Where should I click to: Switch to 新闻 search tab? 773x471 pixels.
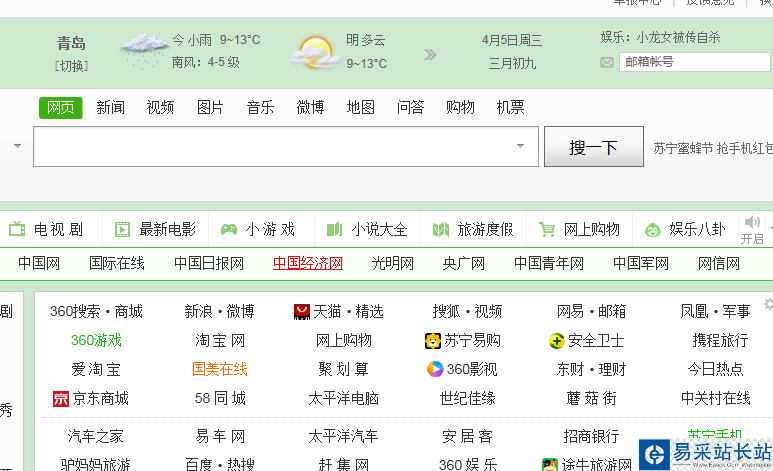pyautogui.click(x=110, y=108)
